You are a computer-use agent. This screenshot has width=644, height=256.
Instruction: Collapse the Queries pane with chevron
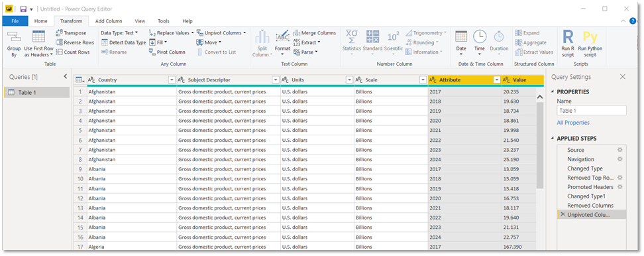[65, 76]
